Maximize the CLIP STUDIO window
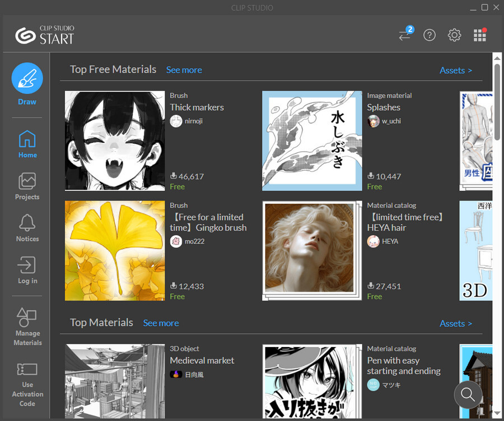This screenshot has width=504, height=421. [485, 7]
